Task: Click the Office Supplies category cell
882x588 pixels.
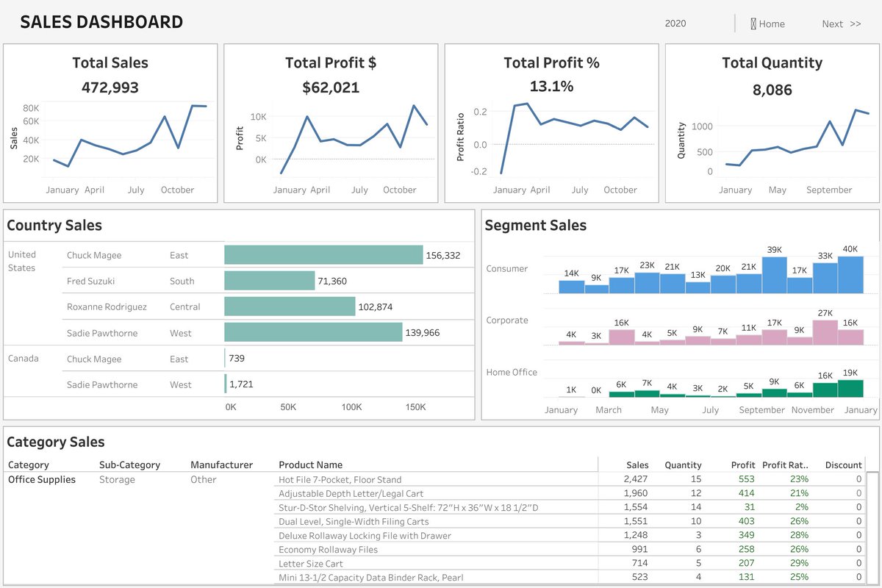Action: 42,479
